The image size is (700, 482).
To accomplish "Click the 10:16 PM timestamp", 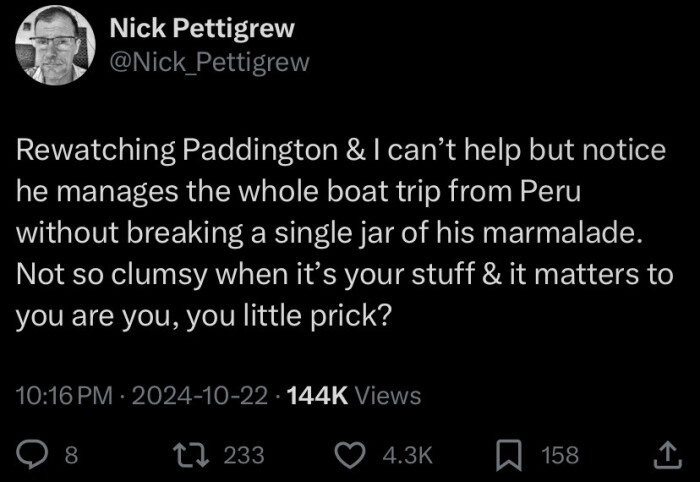I will 64,396.
